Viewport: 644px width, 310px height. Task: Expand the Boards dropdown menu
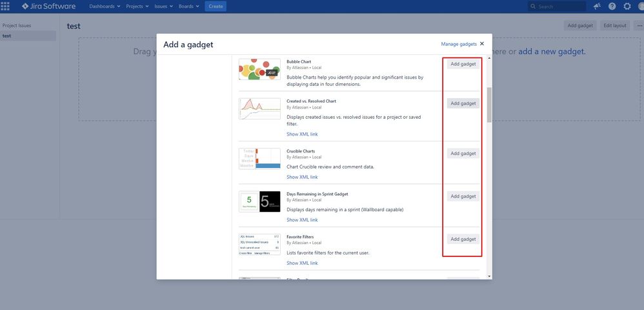[189, 6]
